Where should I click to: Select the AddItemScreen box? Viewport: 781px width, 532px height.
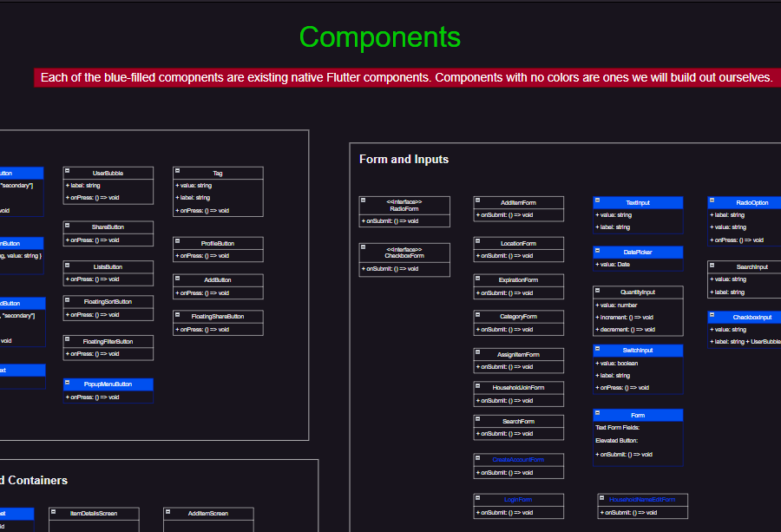coord(208,513)
